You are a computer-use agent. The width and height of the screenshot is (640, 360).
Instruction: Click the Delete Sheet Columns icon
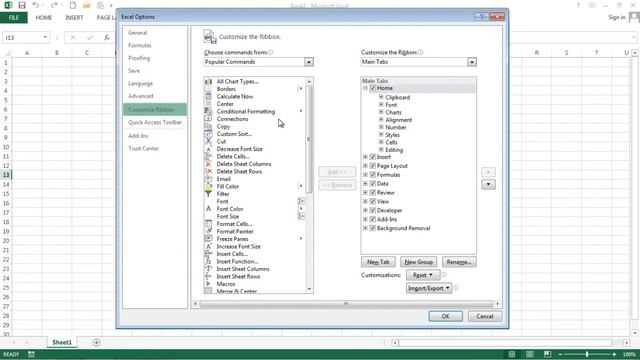click(x=208, y=164)
